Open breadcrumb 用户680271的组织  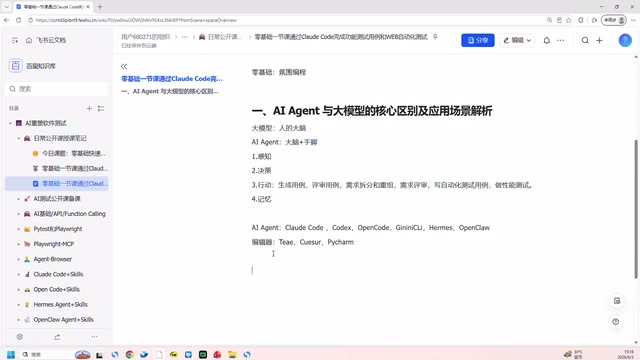tap(145, 37)
